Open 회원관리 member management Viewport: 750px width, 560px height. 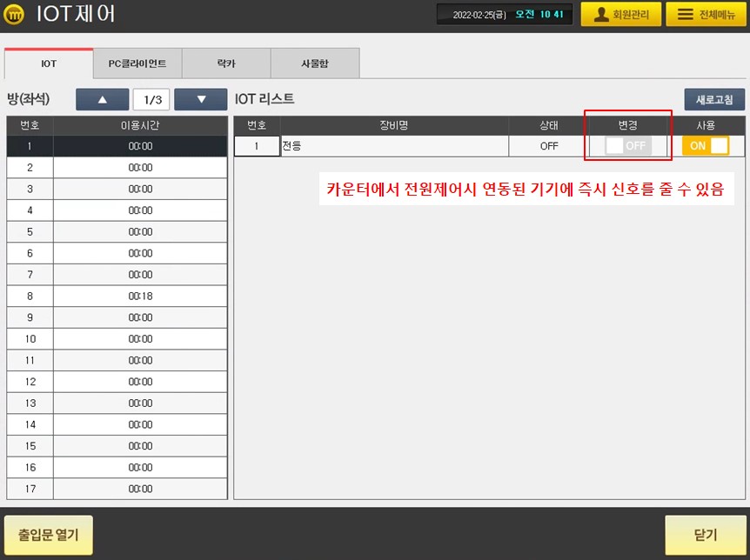coord(621,14)
